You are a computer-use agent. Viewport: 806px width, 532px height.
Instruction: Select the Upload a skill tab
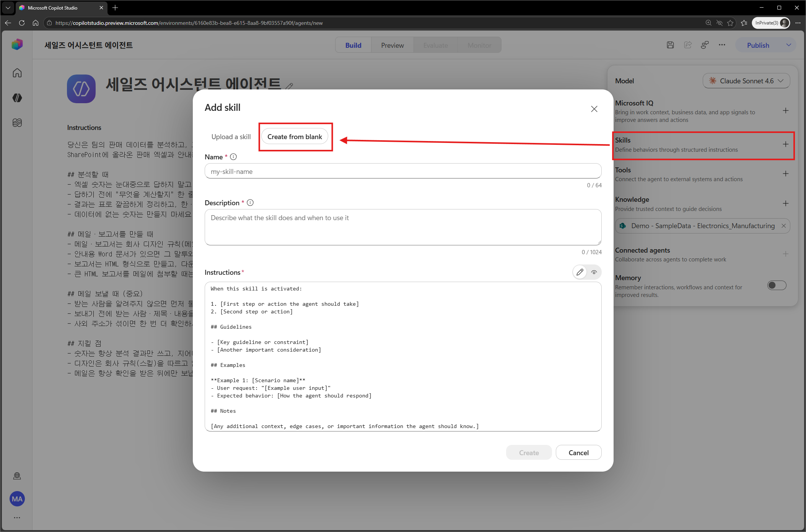[x=231, y=137]
